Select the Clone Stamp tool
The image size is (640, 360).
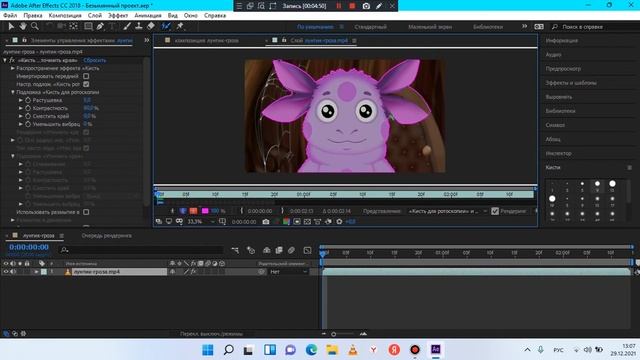(x=139, y=26)
